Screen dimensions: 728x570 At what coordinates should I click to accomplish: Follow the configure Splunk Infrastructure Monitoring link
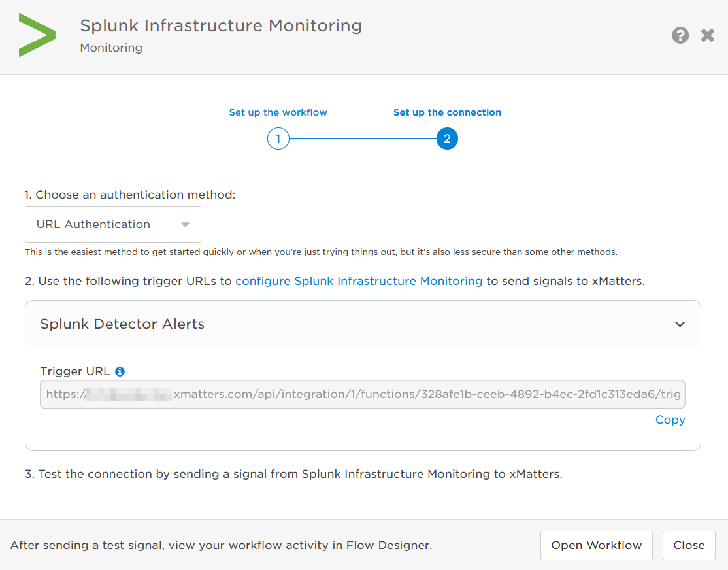point(359,281)
